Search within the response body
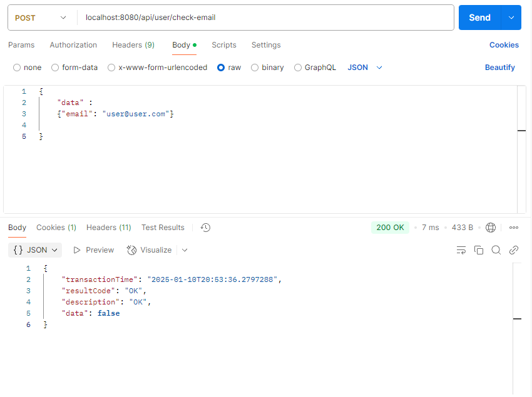532x397 pixels. coord(496,250)
